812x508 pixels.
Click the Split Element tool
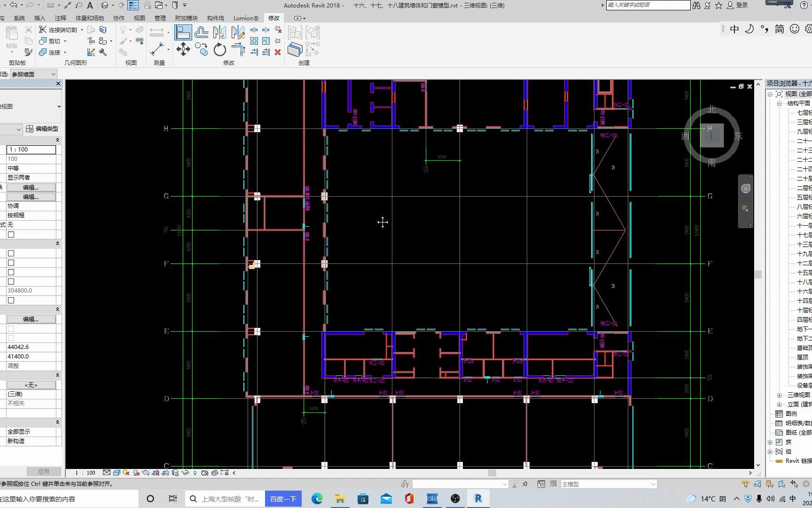point(254,30)
